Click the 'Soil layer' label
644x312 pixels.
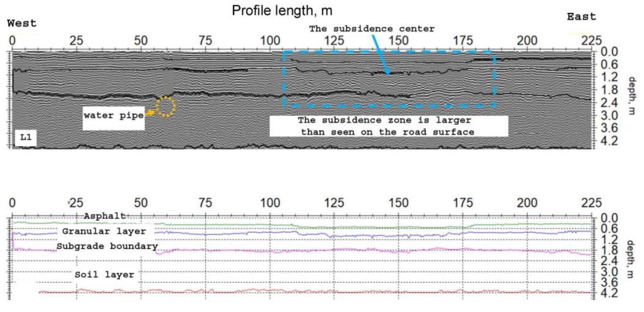(105, 275)
